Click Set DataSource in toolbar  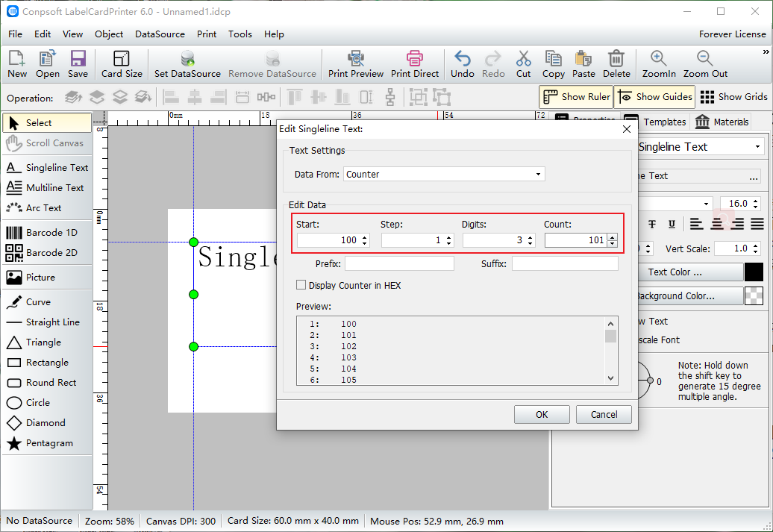click(x=187, y=64)
